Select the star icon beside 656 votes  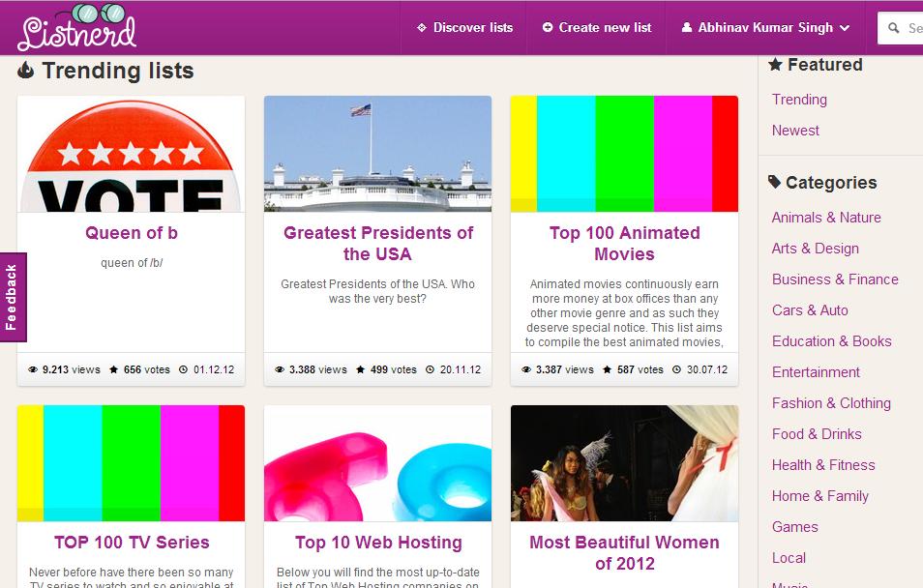click(x=113, y=369)
